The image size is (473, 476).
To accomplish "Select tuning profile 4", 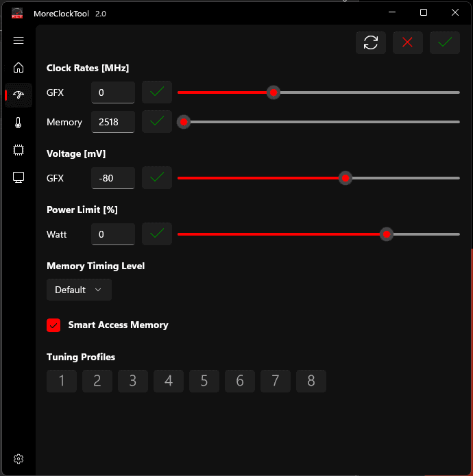I will click(169, 381).
